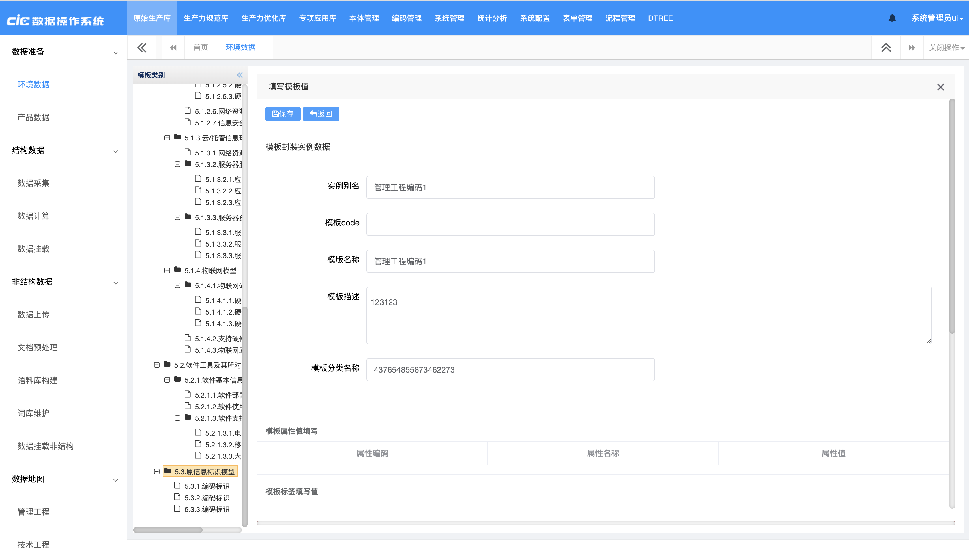Click the 保存 button

click(x=283, y=114)
